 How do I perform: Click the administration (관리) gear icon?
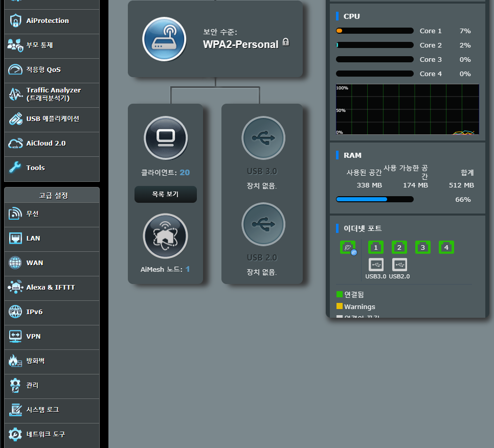pos(15,385)
